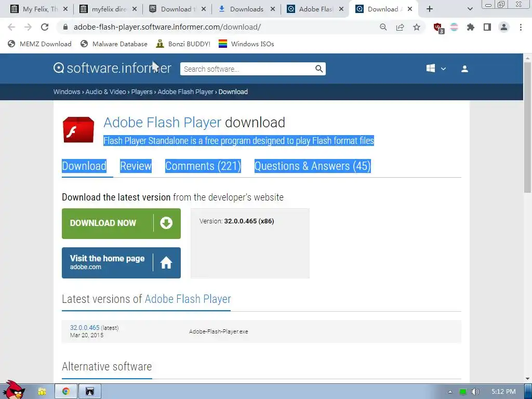Reload the current page
Image resolution: width=532 pixels, height=399 pixels.
click(45, 27)
